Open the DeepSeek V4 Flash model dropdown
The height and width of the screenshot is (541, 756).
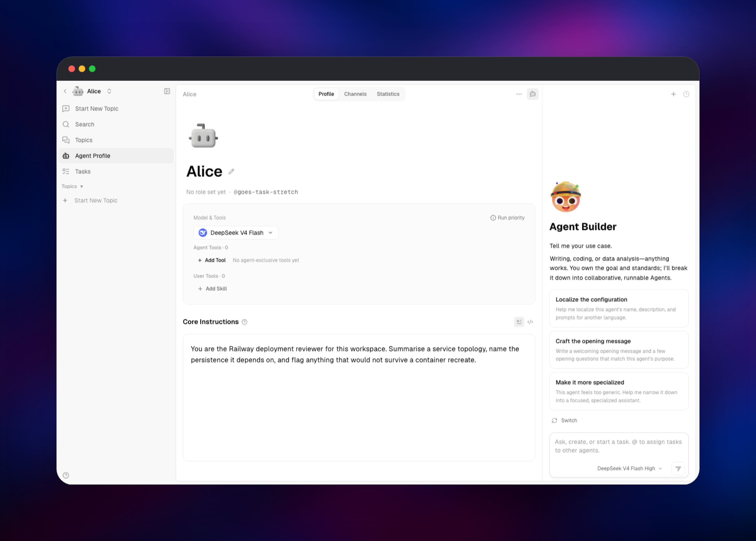point(236,233)
